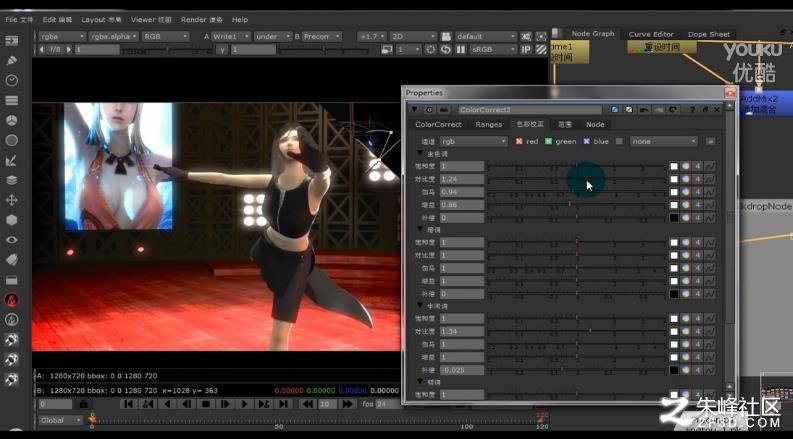
Task: Play the timeline forward
Action: (244, 404)
